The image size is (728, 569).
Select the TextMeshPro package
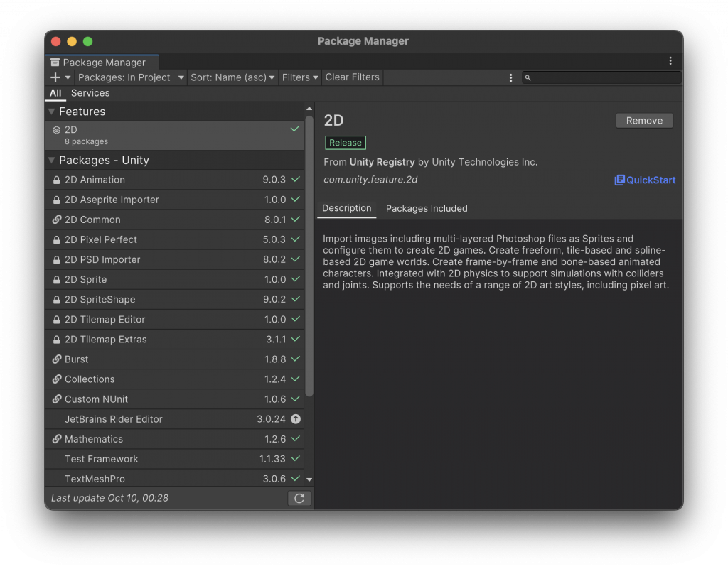click(x=175, y=478)
